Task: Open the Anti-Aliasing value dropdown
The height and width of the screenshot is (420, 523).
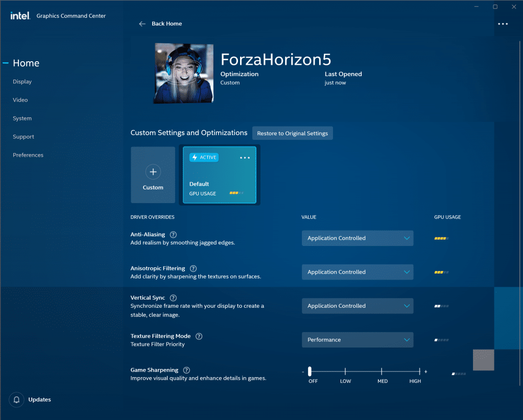Action: [358, 238]
